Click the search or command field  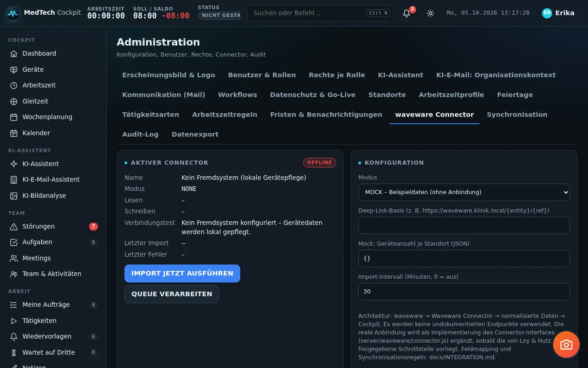(x=320, y=13)
